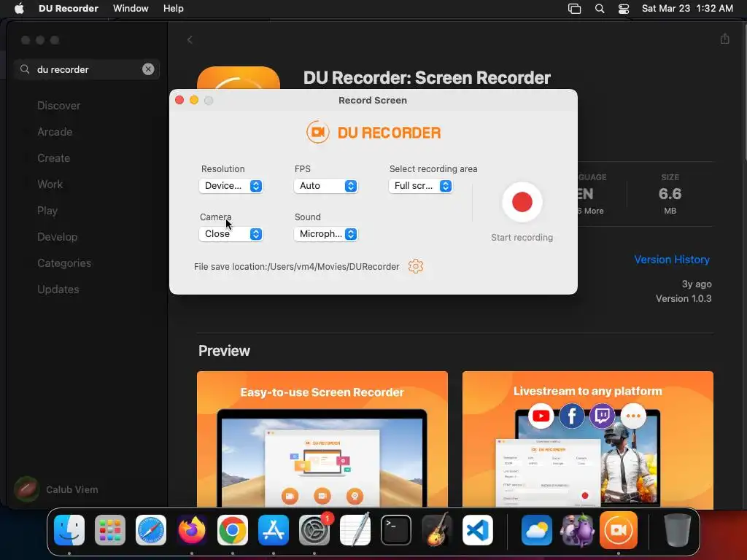The height and width of the screenshot is (560, 747).
Task: Open the weather cloud app in Dock
Action: tap(536, 530)
